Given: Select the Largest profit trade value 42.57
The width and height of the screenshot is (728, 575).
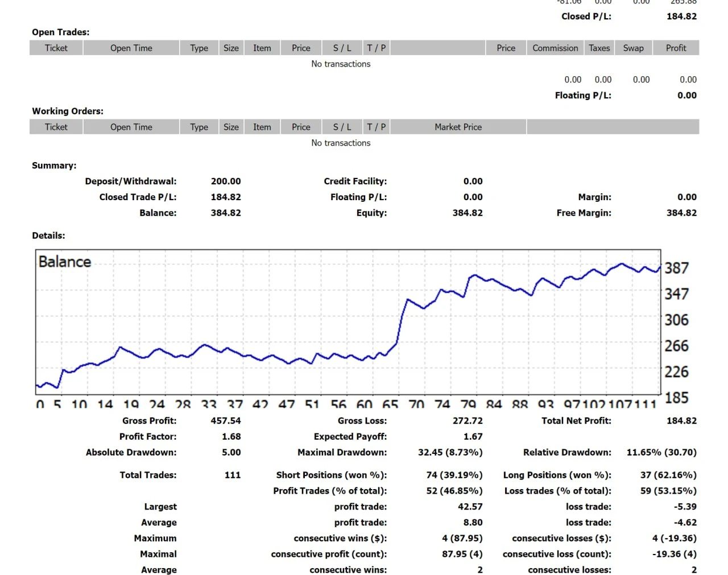Looking at the screenshot, I should click(470, 507).
